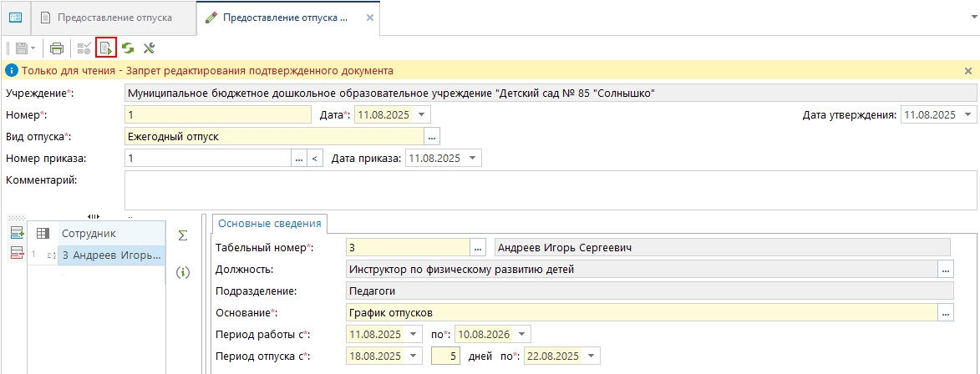The image size is (980, 374).
Task: Open the Дата приказа date dropdown
Action: (x=473, y=158)
